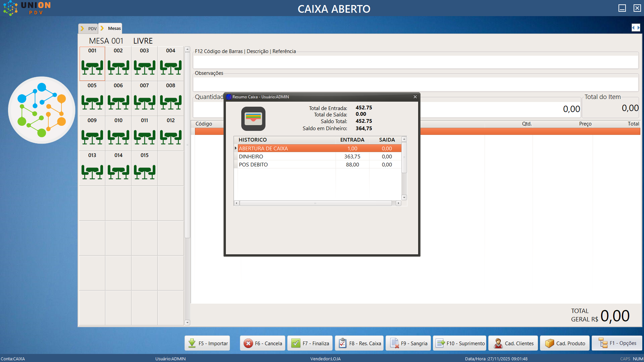Open Cad. Clientes
The height and width of the screenshot is (362, 644).
click(513, 343)
